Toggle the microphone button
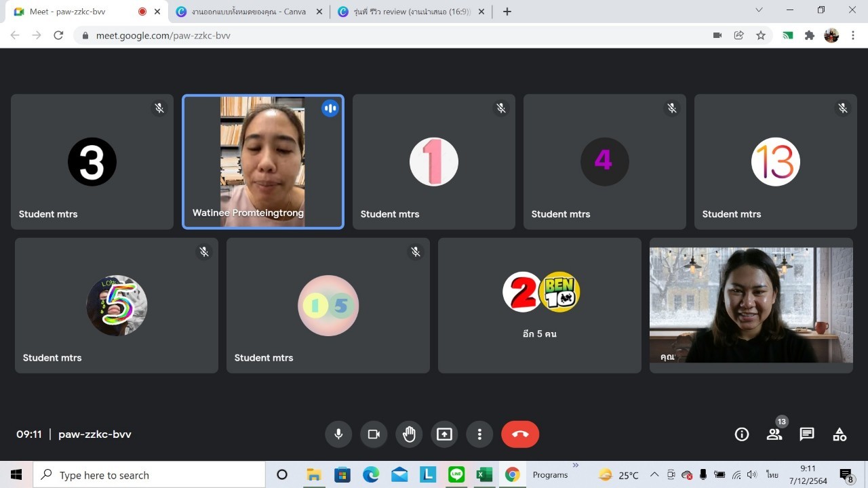This screenshot has width=868, height=488. click(338, 434)
